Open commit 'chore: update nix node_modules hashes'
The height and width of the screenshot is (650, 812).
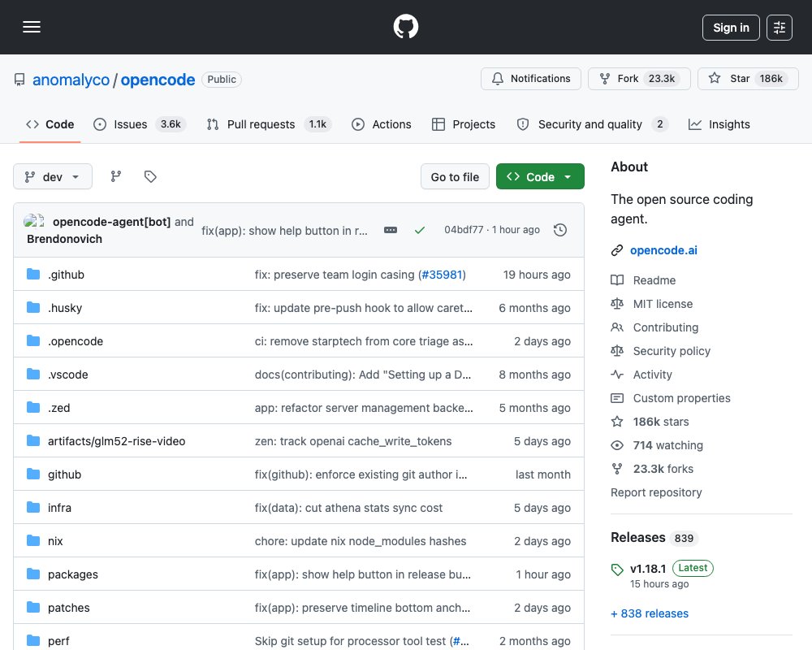(361, 541)
